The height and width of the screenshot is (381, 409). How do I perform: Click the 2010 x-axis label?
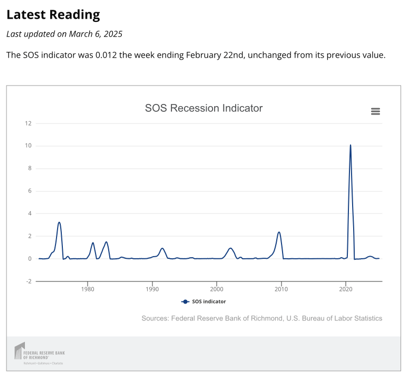coord(281,289)
